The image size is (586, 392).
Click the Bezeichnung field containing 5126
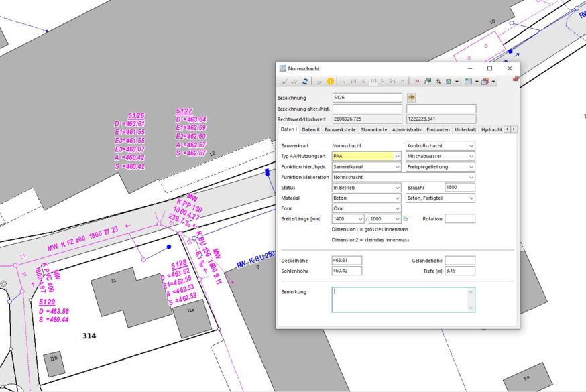tap(367, 98)
